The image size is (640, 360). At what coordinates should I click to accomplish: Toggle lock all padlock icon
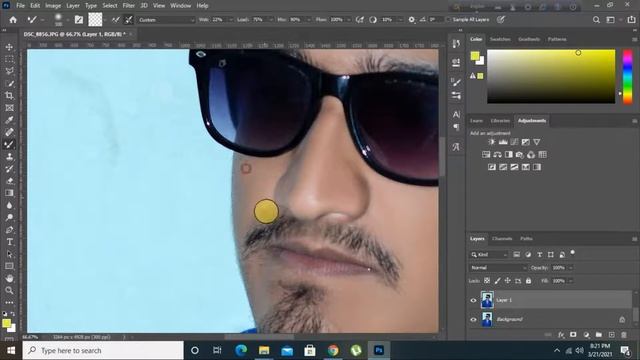pyautogui.click(x=529, y=281)
